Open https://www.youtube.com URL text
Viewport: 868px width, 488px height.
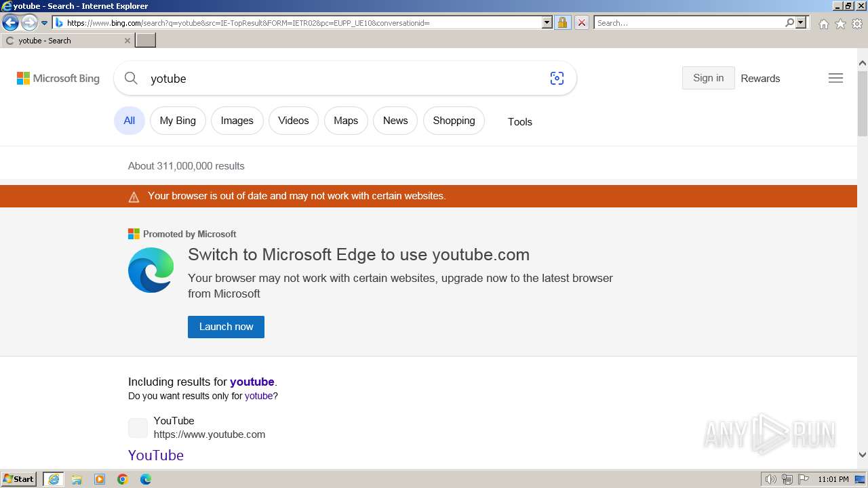click(x=210, y=434)
